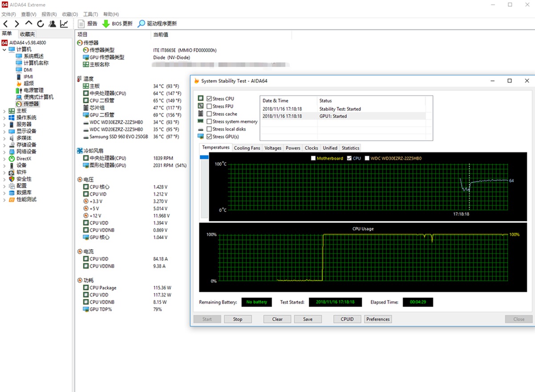This screenshot has width=535, height=392.
Task: Open stability test Preferences
Action: [x=378, y=319]
